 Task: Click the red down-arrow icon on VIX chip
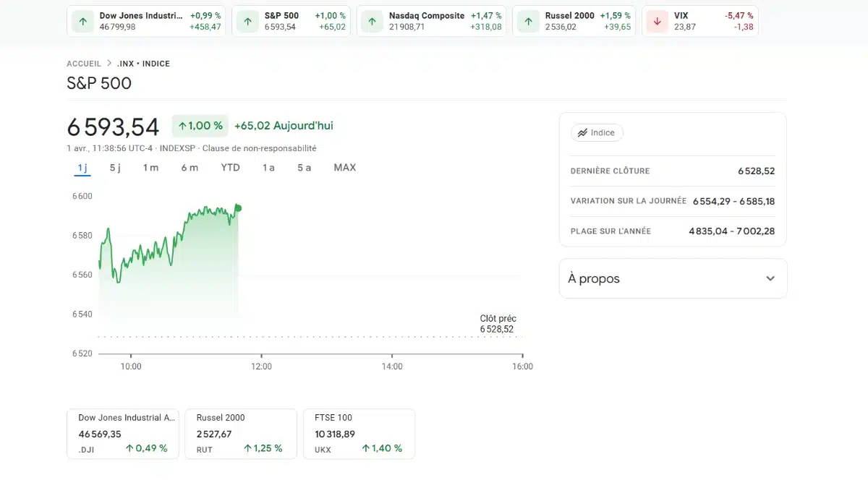click(656, 22)
